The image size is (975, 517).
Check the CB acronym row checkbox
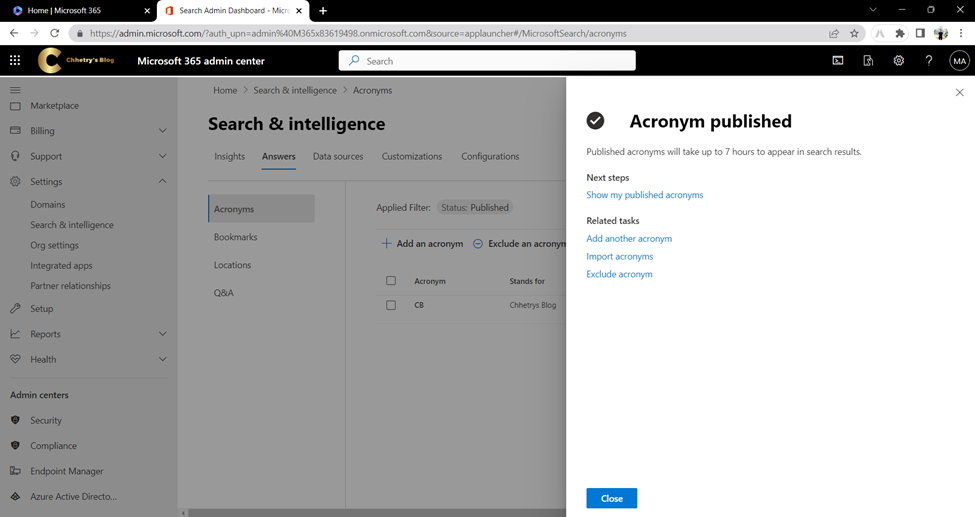[391, 305]
